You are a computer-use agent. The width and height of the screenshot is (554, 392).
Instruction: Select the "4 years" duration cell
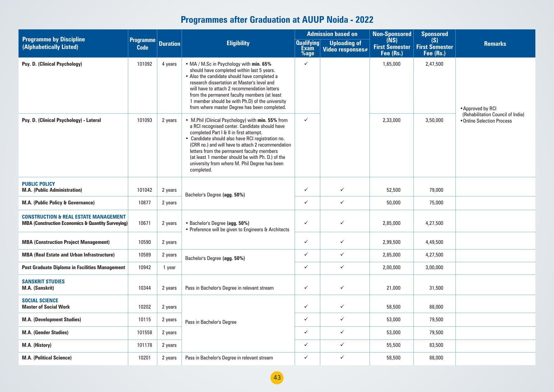pyautogui.click(x=169, y=64)
